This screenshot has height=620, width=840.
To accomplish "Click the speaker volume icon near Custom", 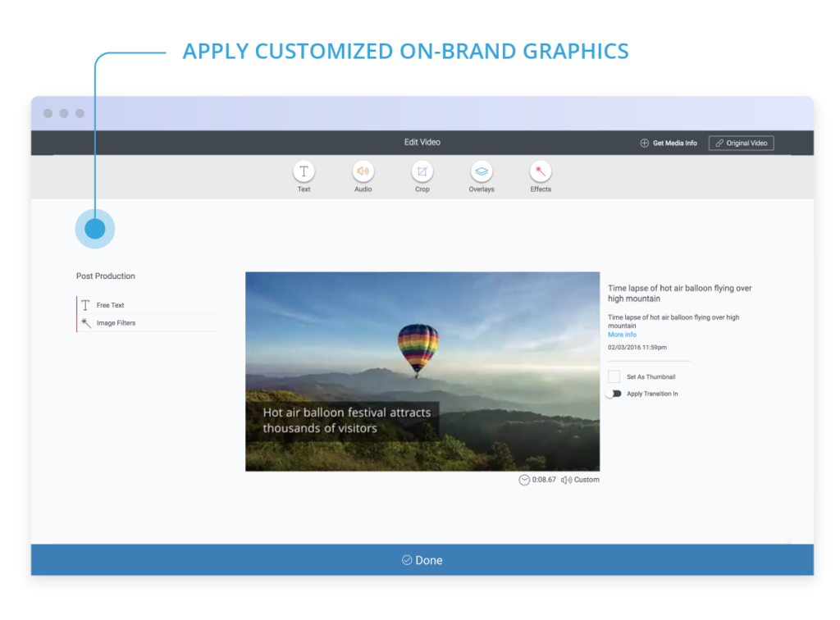I will click(x=566, y=480).
